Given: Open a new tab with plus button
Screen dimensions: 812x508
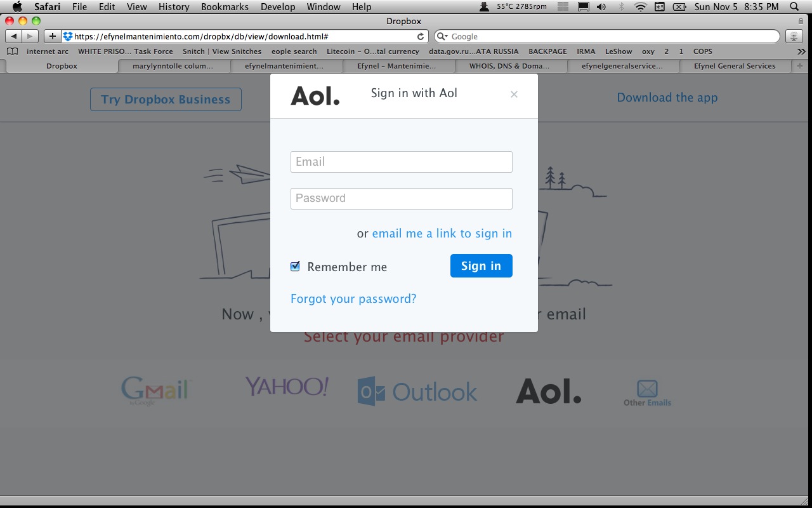Looking at the screenshot, I should click(x=799, y=66).
